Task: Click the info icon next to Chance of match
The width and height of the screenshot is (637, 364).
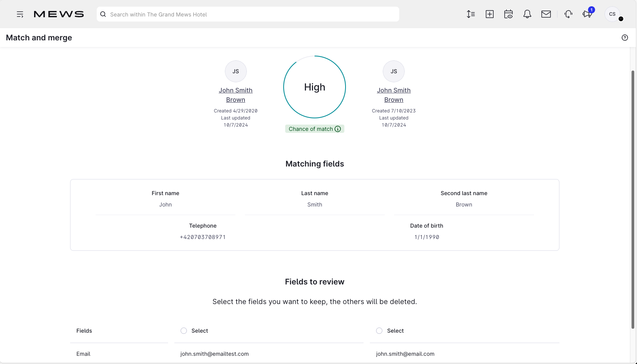Action: [337, 129]
